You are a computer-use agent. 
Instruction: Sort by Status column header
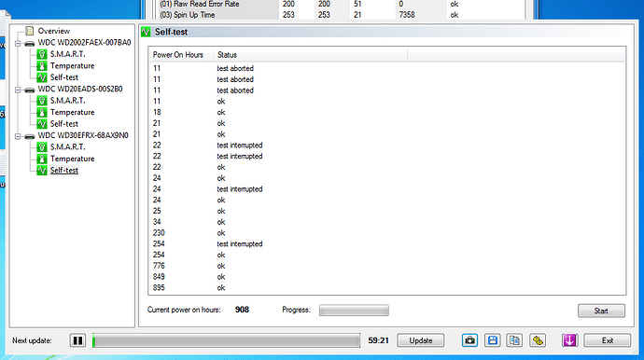(x=310, y=55)
